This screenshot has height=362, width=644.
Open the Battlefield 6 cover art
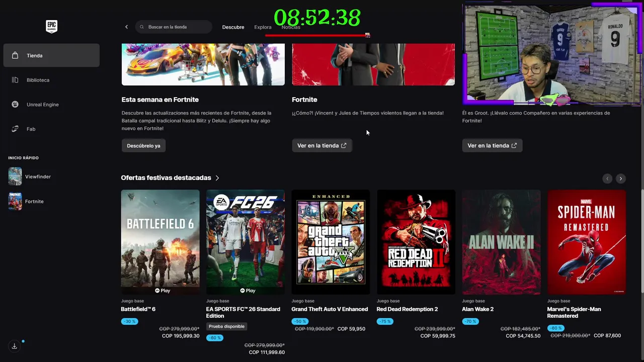(x=160, y=242)
